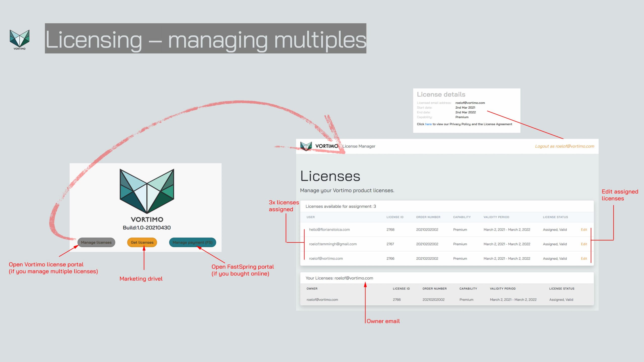Click OWNER column header

pos(312,289)
